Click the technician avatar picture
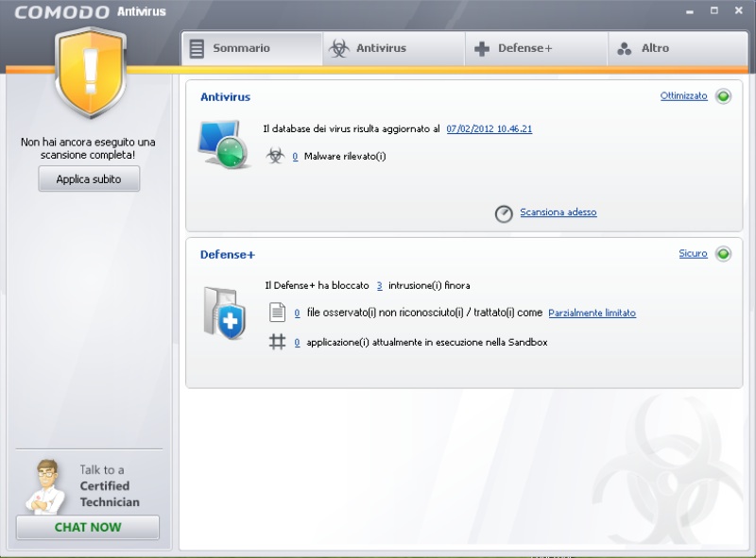The width and height of the screenshot is (756, 558). (x=43, y=485)
